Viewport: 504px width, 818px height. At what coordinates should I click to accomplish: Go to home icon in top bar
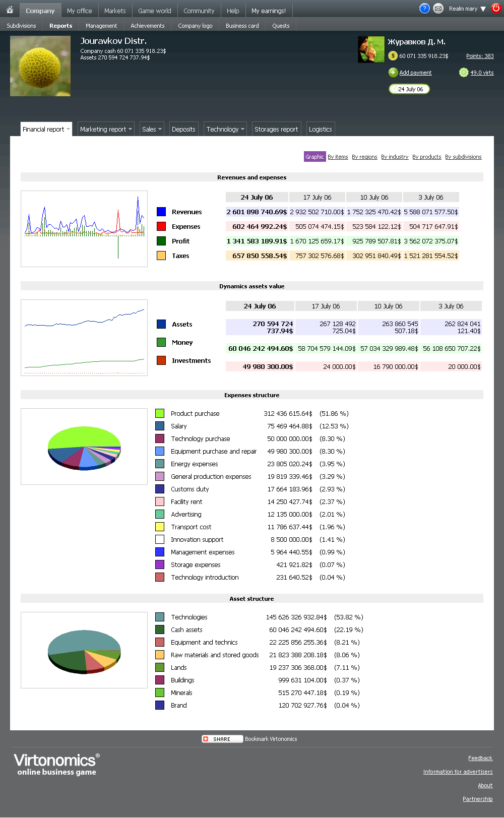10,10
